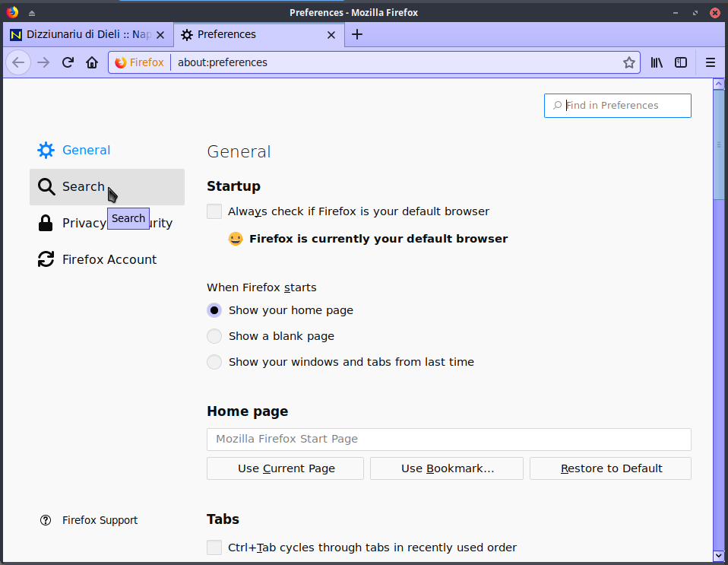Switch to the Dizziunariu di Dieli tab
Screen dimensions: 728x565
[88, 34]
